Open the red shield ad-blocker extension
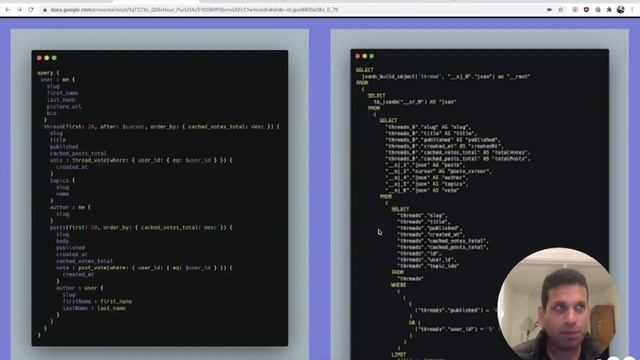The width and height of the screenshot is (640, 360). (587, 9)
